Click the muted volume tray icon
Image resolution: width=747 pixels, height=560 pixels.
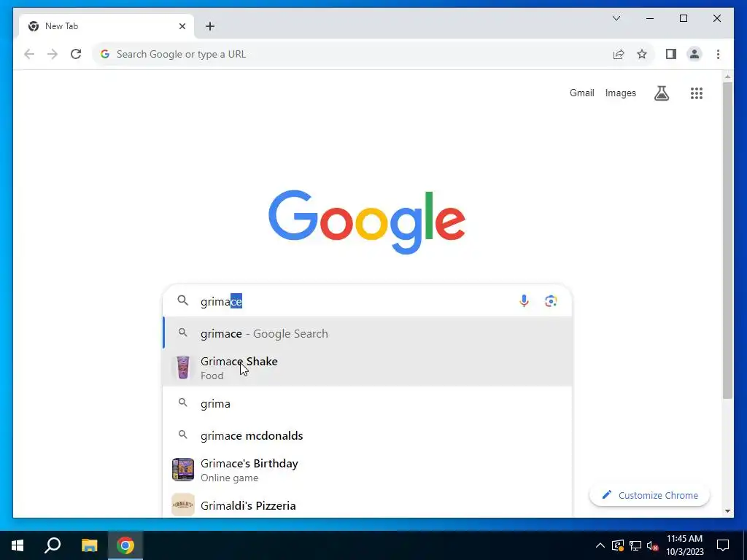[652, 545]
